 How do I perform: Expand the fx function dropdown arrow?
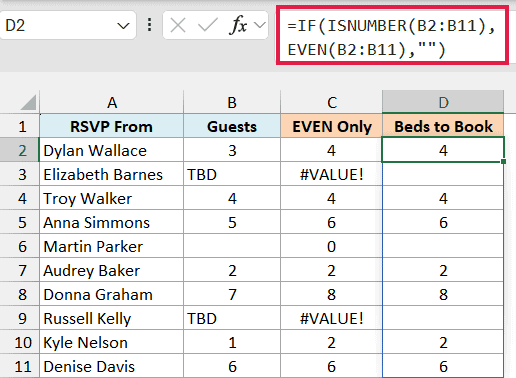point(260,25)
